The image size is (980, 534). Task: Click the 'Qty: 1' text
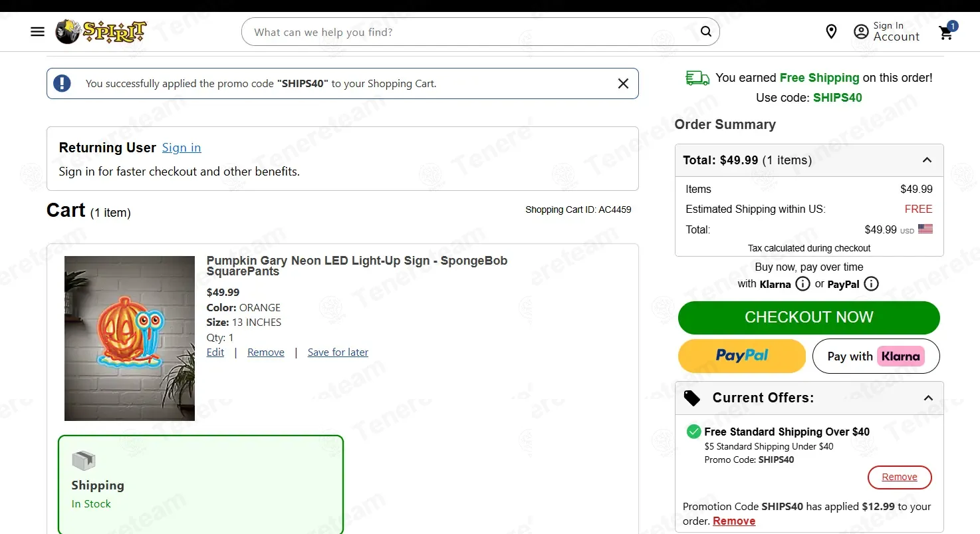pos(220,337)
